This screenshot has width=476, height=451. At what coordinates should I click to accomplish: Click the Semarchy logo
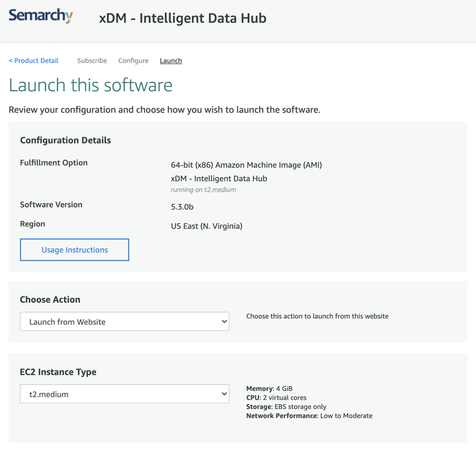[41, 16]
